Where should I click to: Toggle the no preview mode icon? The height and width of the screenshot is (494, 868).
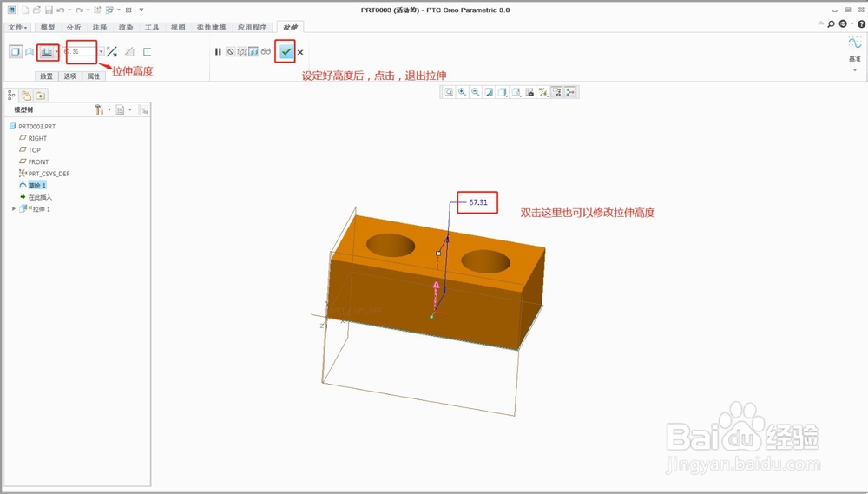(x=230, y=51)
